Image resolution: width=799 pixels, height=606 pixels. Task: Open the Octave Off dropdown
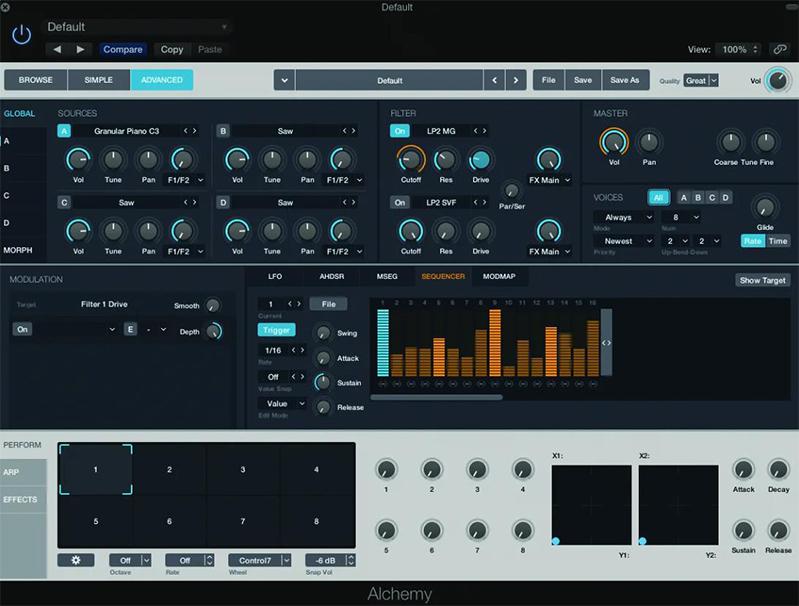pos(130,560)
